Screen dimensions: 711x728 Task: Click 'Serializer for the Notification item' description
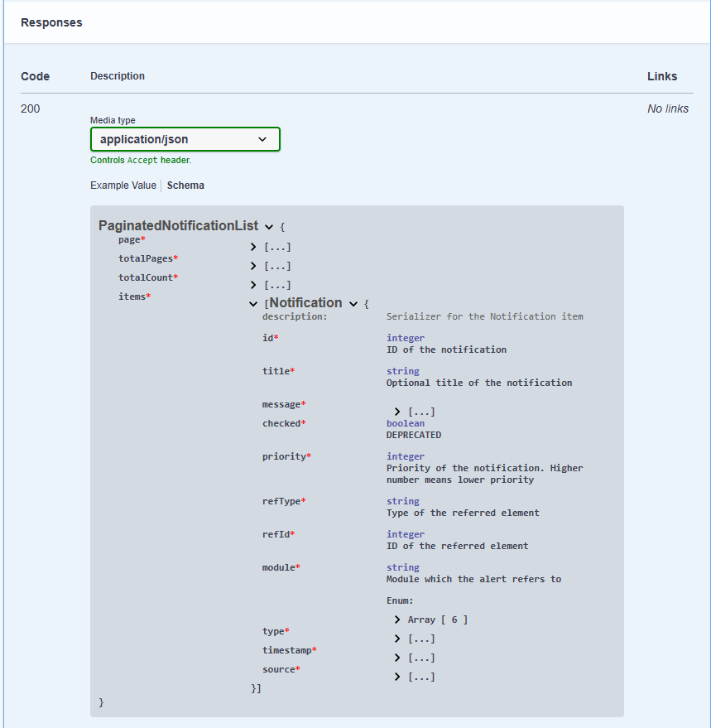click(x=485, y=316)
